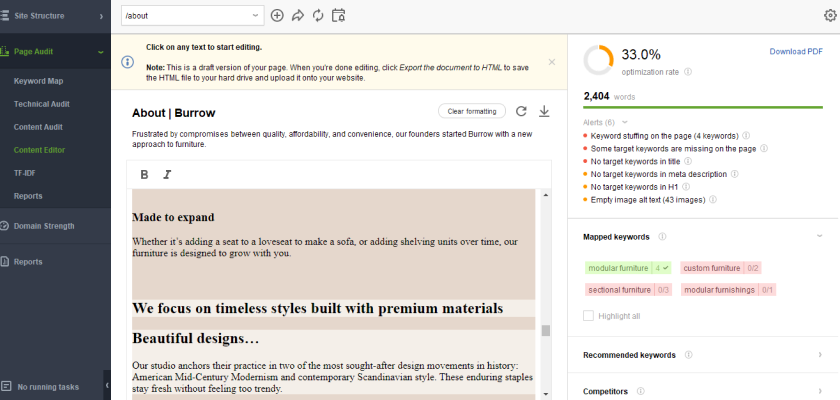Click the No running tasks icon
Image resolution: width=840 pixels, height=400 pixels.
pos(6,387)
